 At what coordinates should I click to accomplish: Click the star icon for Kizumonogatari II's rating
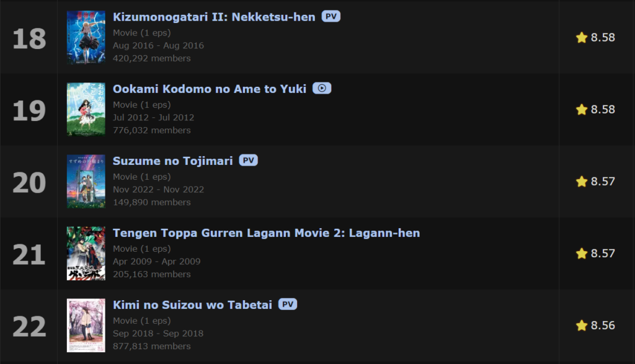click(x=582, y=37)
